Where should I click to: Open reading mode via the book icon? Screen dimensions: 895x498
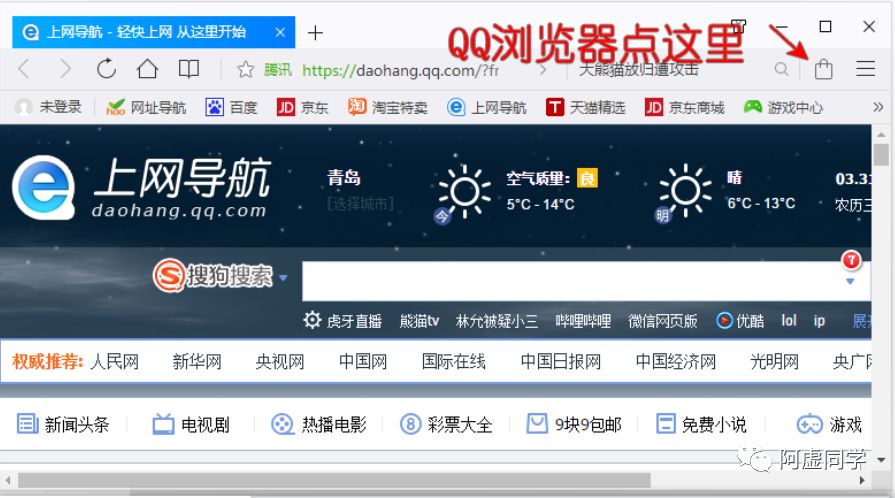pyautogui.click(x=189, y=69)
